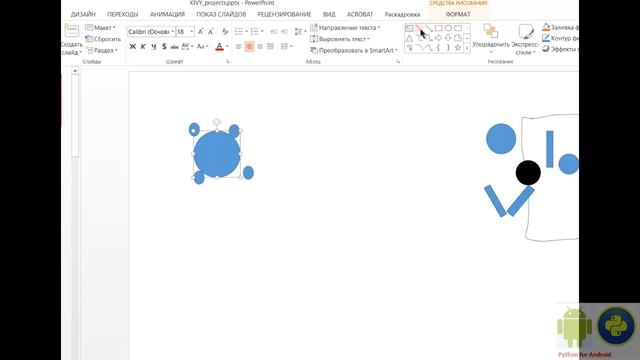Open РЕЦЕНЗИРОВАНИЕ ribbon tab
Viewport: 640px width, 360px height.
(284, 14)
